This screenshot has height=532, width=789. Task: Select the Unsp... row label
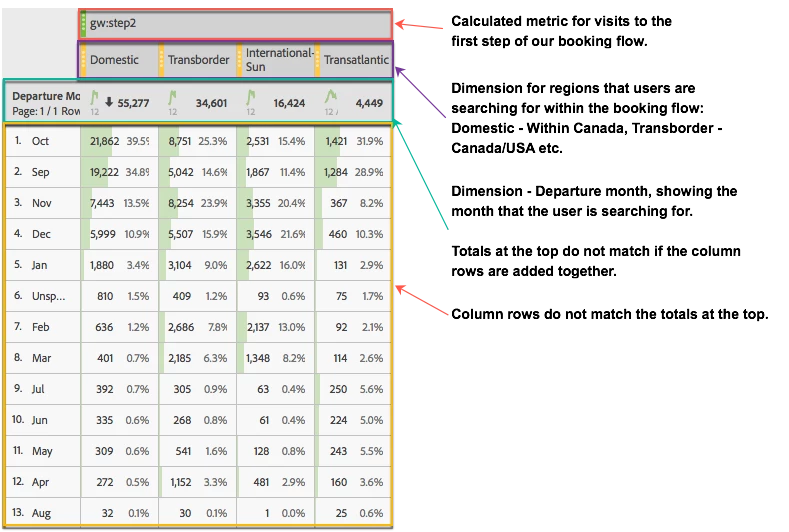(x=48, y=296)
